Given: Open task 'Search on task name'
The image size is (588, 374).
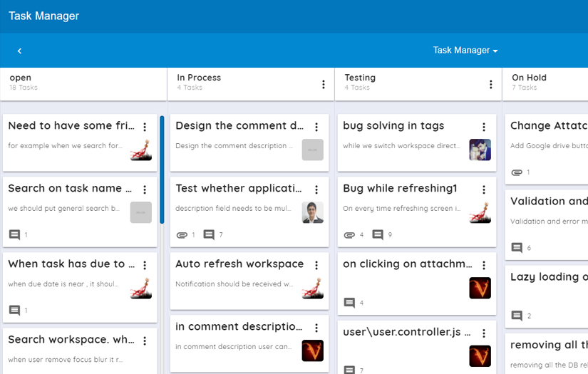Looking at the screenshot, I should (70, 188).
